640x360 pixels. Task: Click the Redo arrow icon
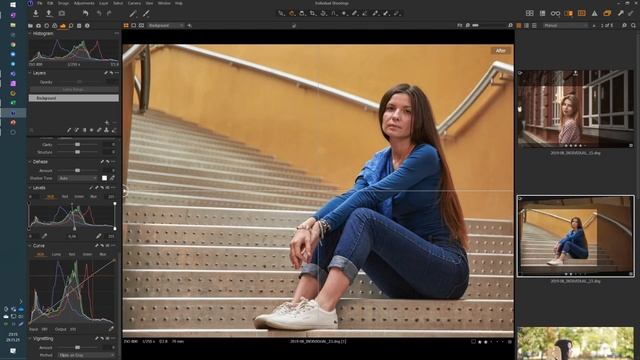pos(109,13)
